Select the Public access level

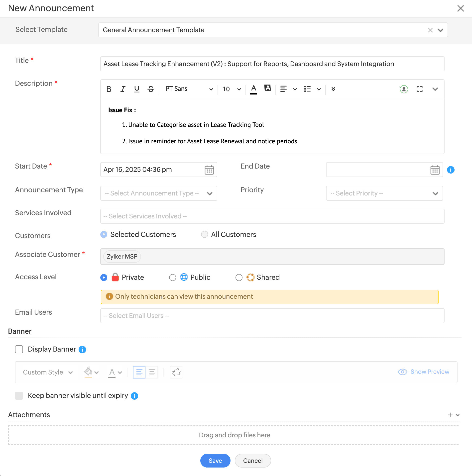tap(173, 278)
